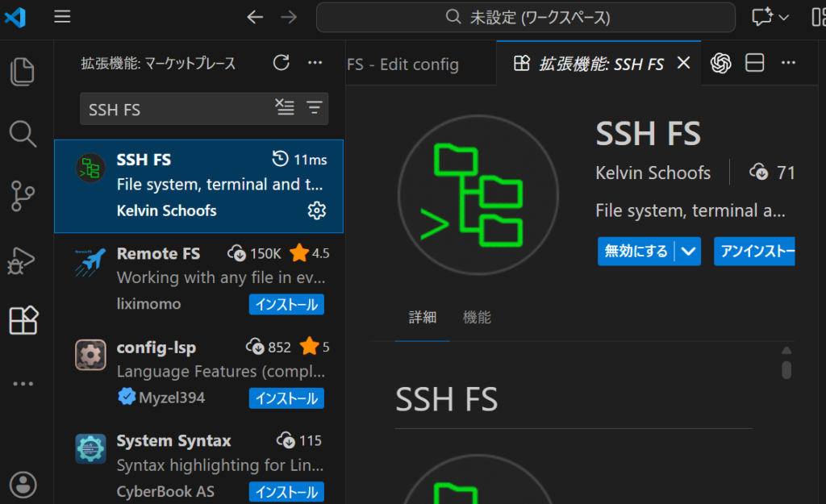
Task: Open the Explorer view in activity bar
Action: (x=23, y=72)
